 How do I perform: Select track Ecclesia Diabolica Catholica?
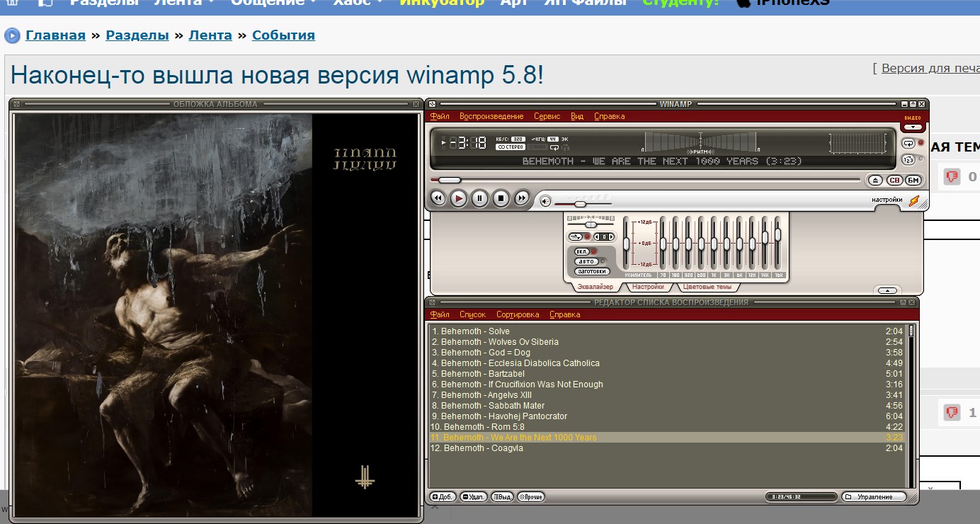tap(667, 363)
